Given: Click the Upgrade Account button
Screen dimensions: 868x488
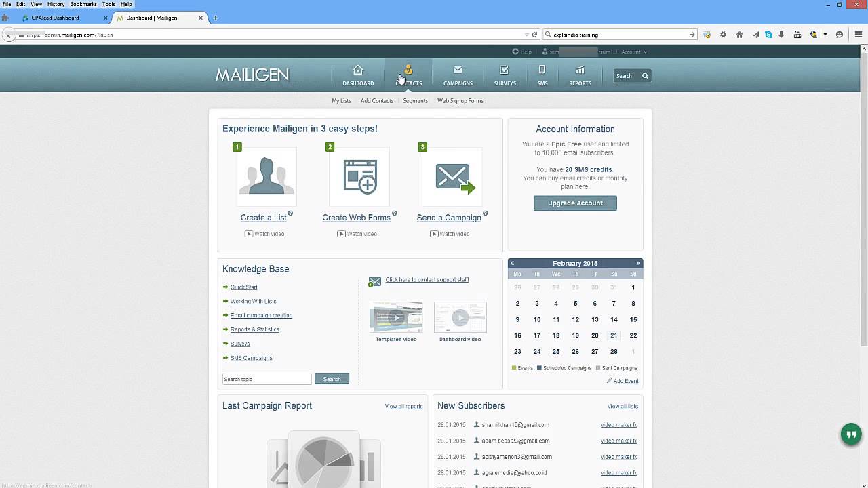Looking at the screenshot, I should (x=575, y=203).
